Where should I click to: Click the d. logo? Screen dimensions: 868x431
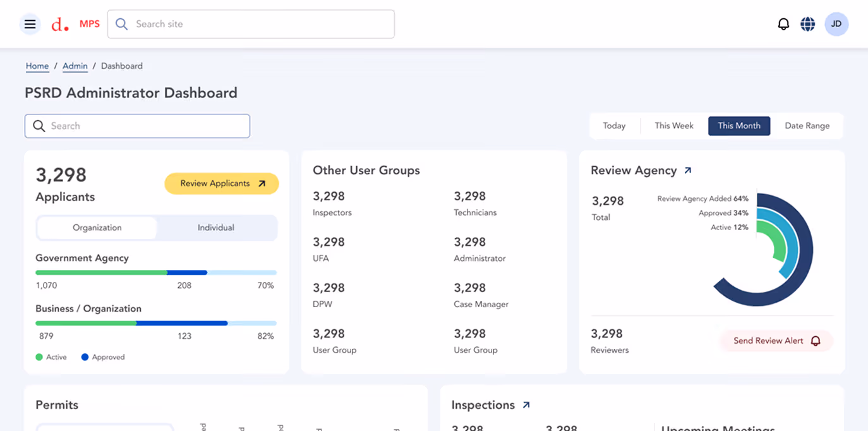(60, 24)
